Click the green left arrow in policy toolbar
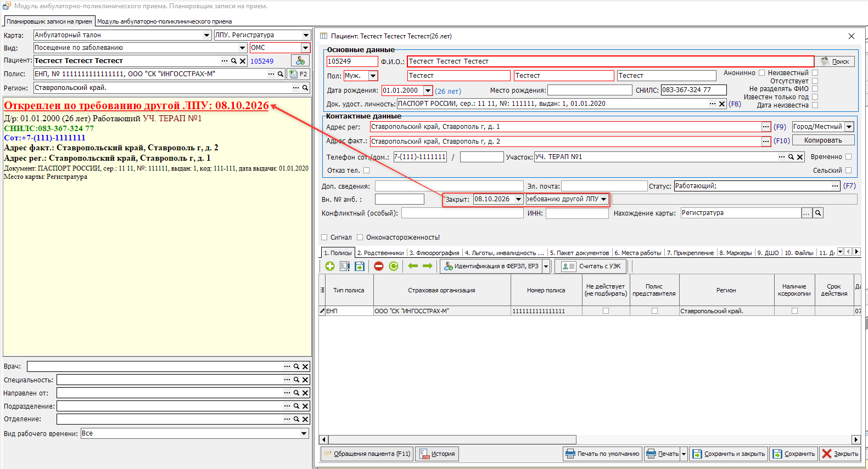The height and width of the screenshot is (469, 868). [413, 266]
